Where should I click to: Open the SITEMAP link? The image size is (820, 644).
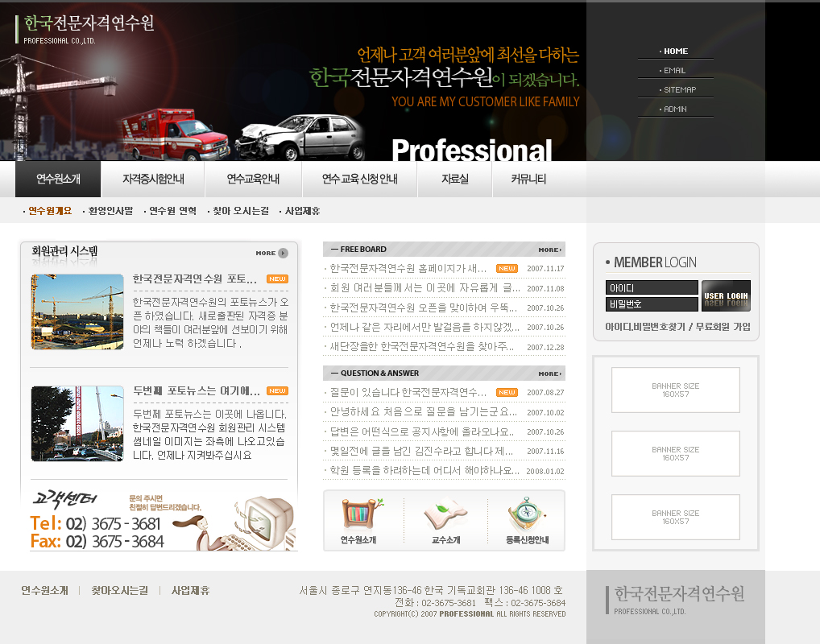click(679, 90)
